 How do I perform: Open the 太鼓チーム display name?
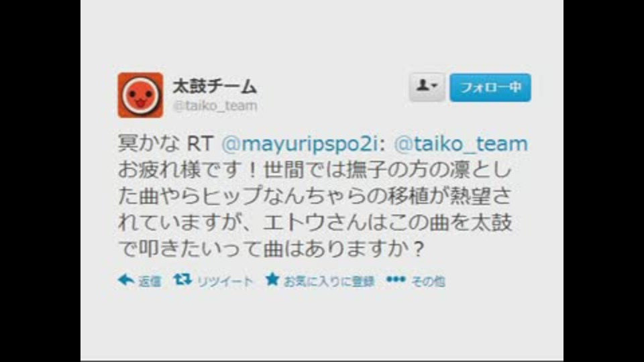click(215, 86)
